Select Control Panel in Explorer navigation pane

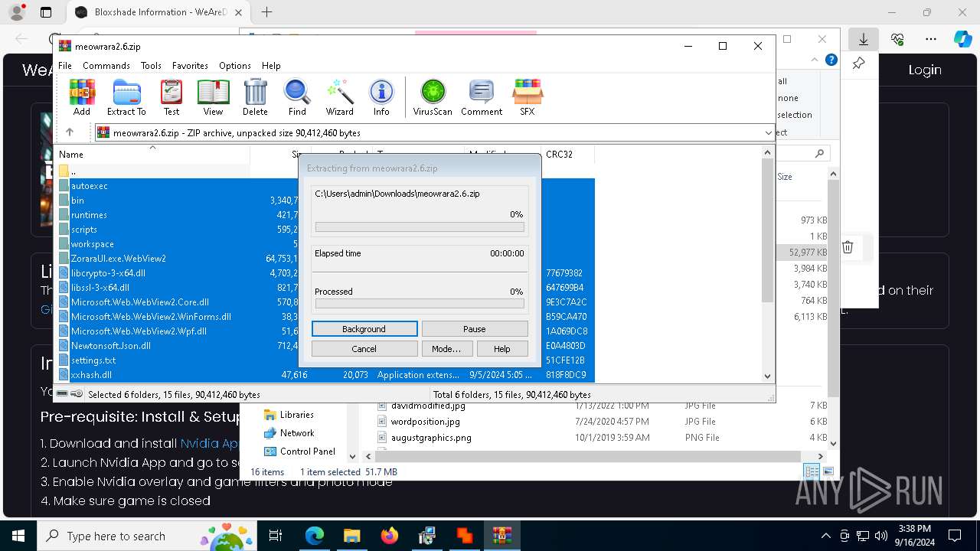[x=308, y=452]
